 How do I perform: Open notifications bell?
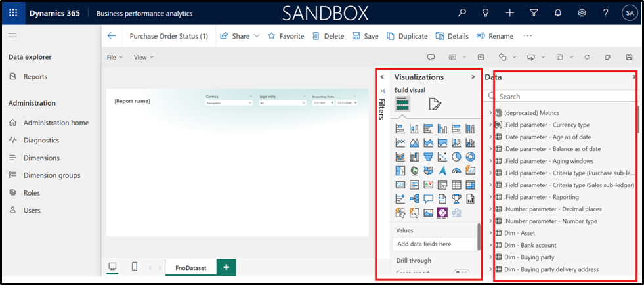point(558,13)
